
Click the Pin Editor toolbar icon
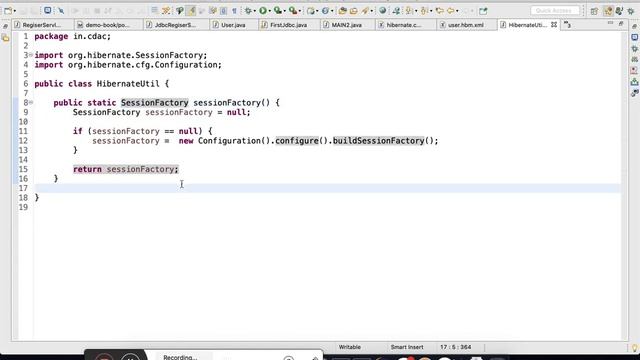coord(483,11)
